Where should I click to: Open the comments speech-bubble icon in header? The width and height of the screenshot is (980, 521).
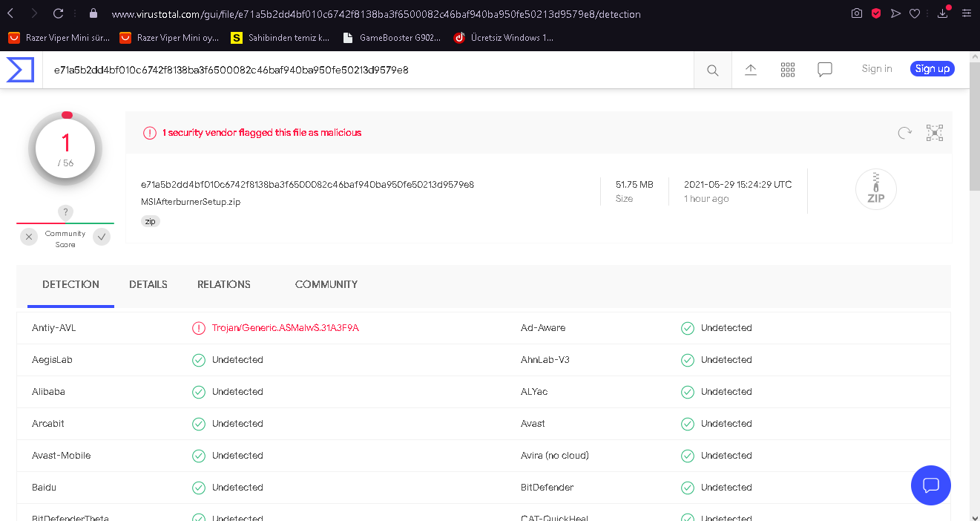click(x=825, y=70)
